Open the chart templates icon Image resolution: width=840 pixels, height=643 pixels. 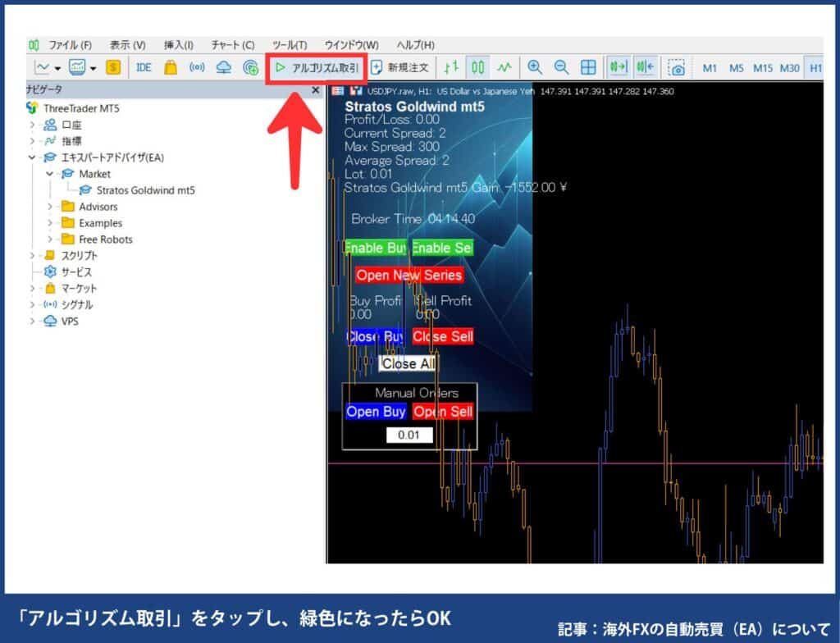[x=77, y=67]
